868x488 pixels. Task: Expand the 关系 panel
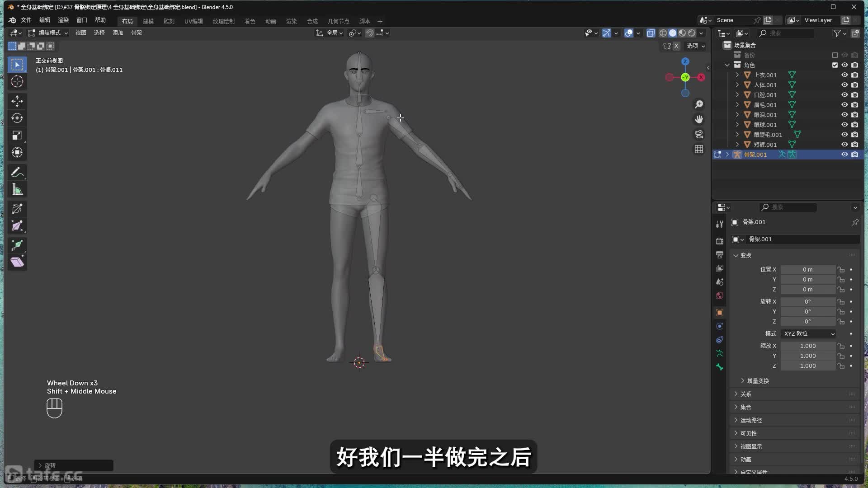pyautogui.click(x=746, y=394)
